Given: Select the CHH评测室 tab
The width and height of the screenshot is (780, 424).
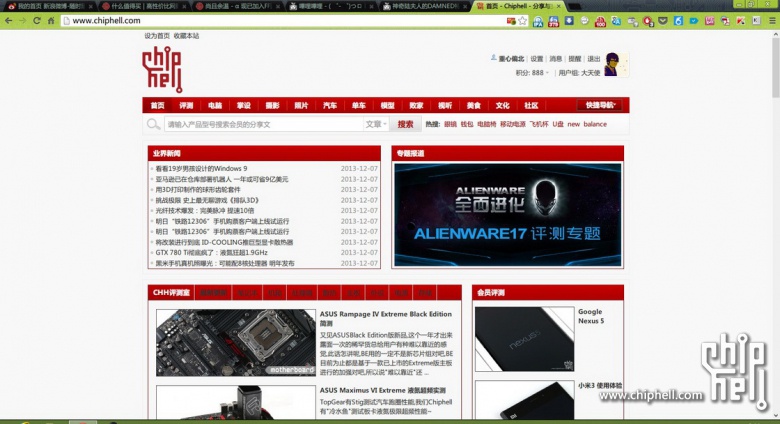Looking at the screenshot, I should [x=171, y=293].
